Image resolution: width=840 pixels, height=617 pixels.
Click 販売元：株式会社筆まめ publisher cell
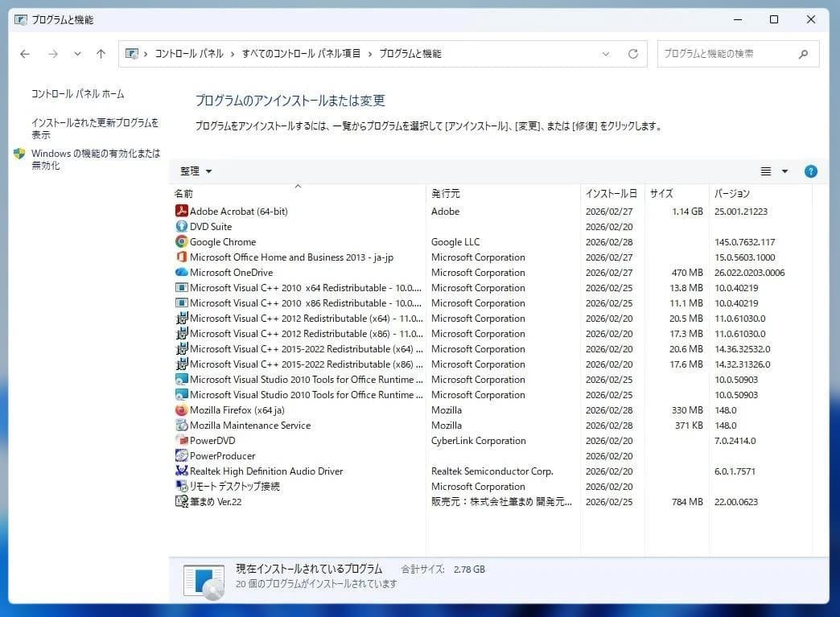[501, 501]
